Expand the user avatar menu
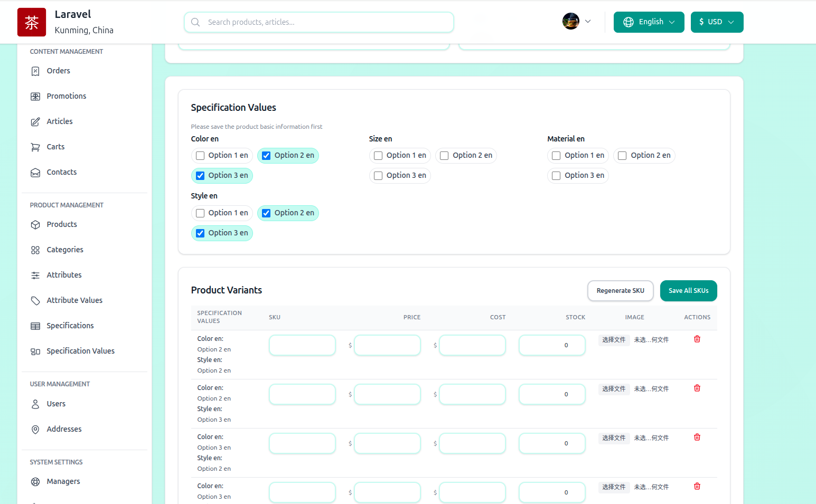The width and height of the screenshot is (816, 504). pyautogui.click(x=577, y=22)
